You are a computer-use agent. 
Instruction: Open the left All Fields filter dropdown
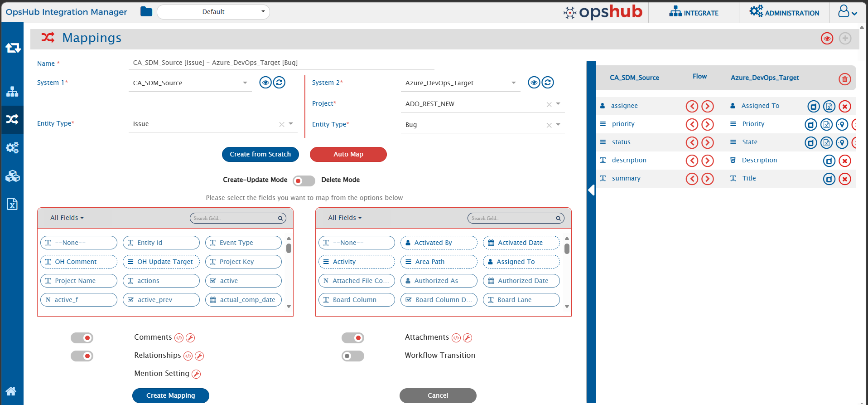coord(67,218)
